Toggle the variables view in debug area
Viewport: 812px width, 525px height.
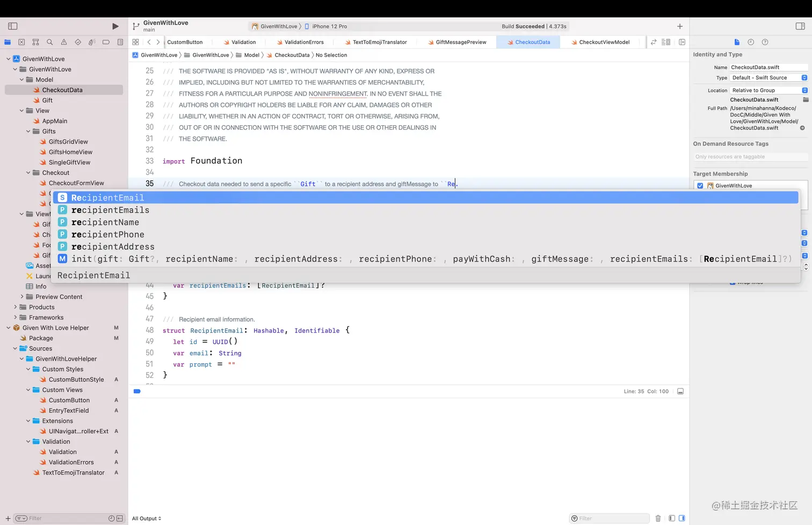coord(672,519)
